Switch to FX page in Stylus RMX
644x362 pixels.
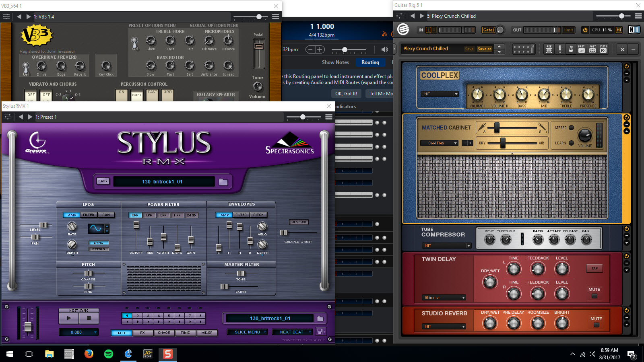pos(142,333)
